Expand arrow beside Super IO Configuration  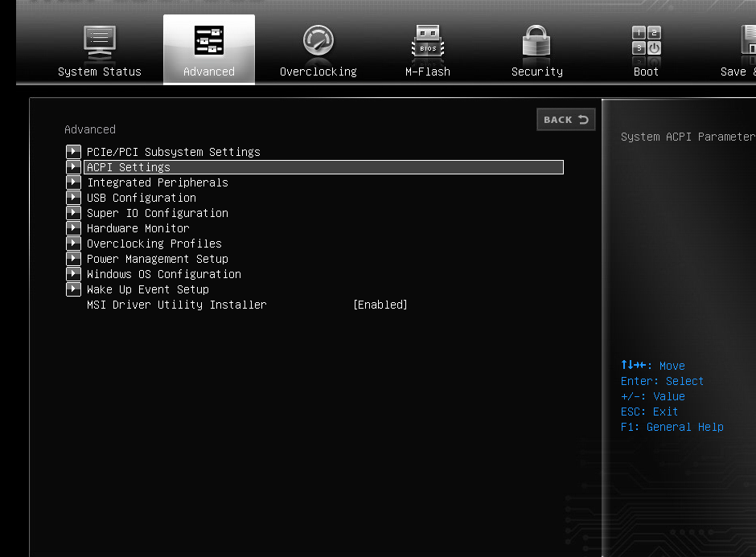[x=73, y=213]
